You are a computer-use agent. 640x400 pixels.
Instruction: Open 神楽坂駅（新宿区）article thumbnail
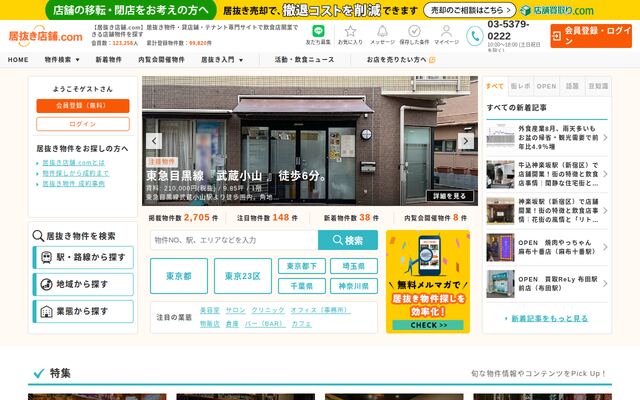[x=500, y=211]
